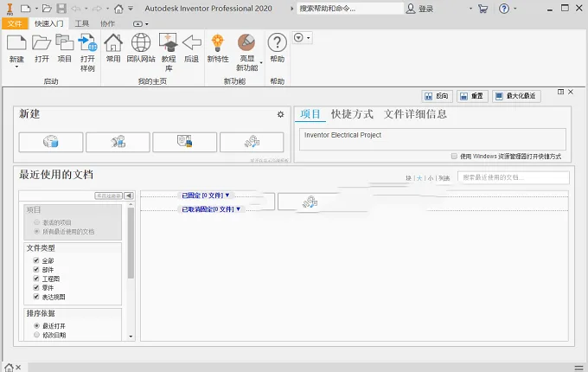This screenshot has width=588, height=372.
Task: Open the title bar help dropdown arrow
Action: pyautogui.click(x=514, y=9)
